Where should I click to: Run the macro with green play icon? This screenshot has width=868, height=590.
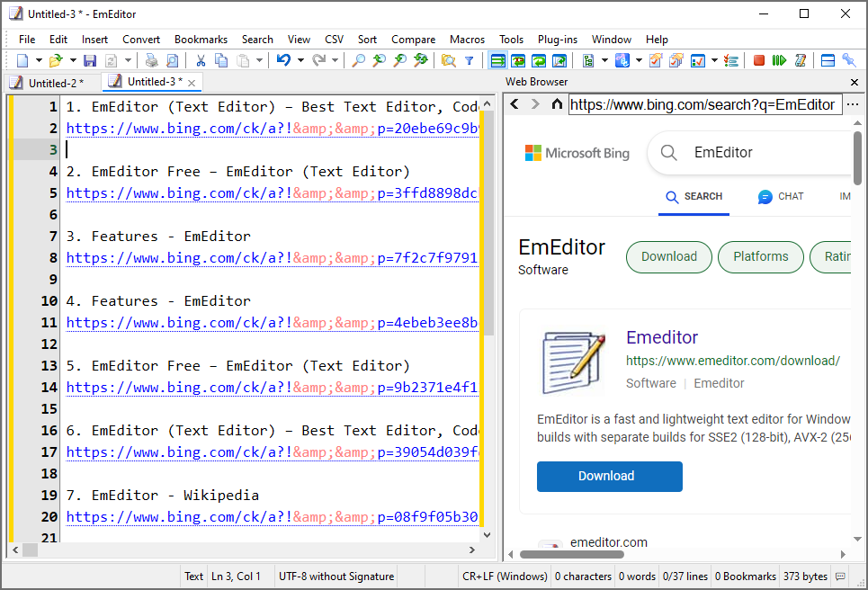780,60
